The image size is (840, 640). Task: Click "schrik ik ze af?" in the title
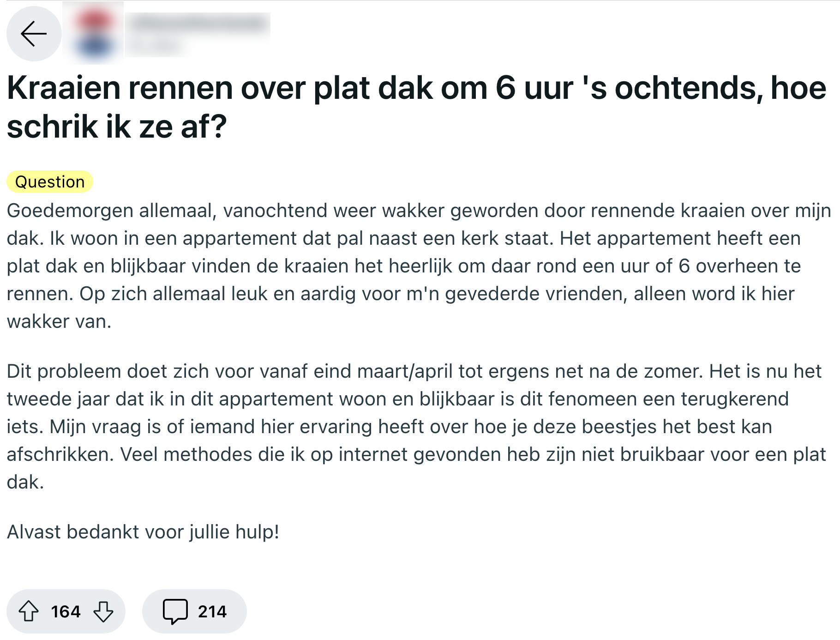click(x=117, y=127)
